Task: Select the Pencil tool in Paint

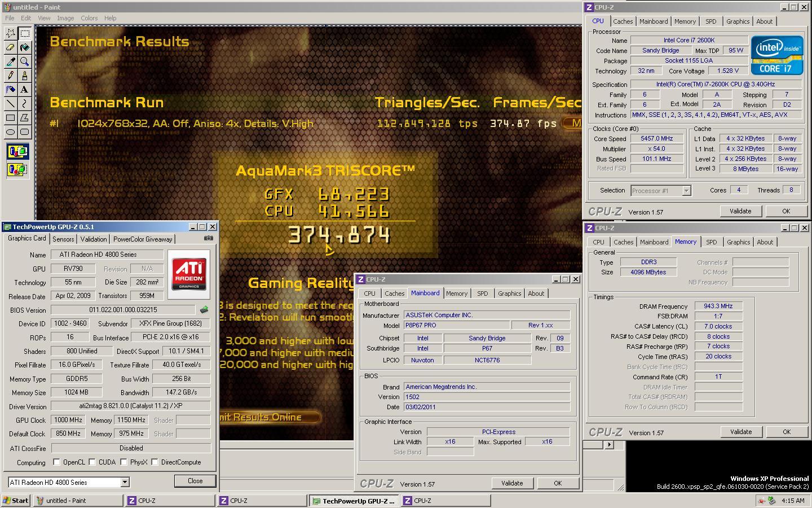Action: point(11,75)
